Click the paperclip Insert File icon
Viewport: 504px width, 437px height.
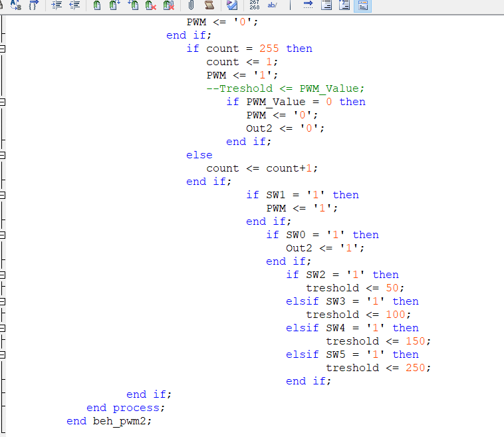click(x=191, y=5)
